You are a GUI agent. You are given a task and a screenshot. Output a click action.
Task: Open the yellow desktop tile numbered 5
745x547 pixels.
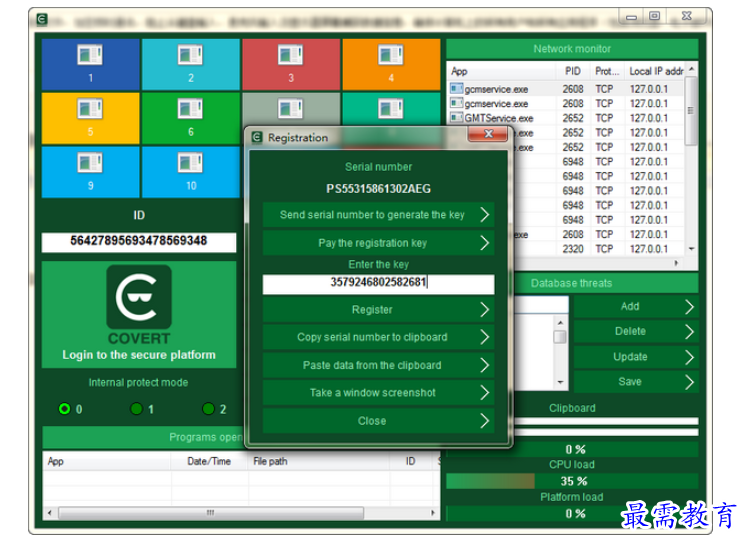pos(90,118)
